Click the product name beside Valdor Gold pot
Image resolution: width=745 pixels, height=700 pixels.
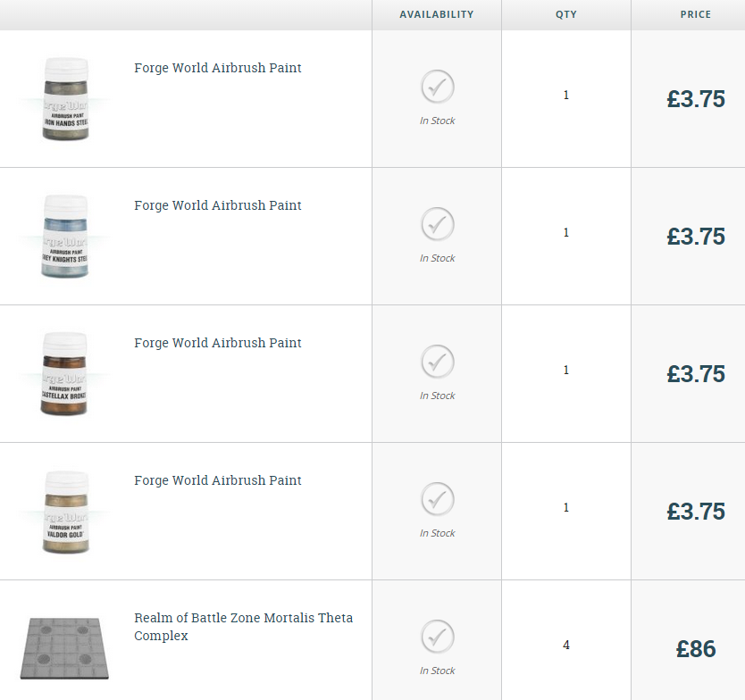(x=218, y=480)
